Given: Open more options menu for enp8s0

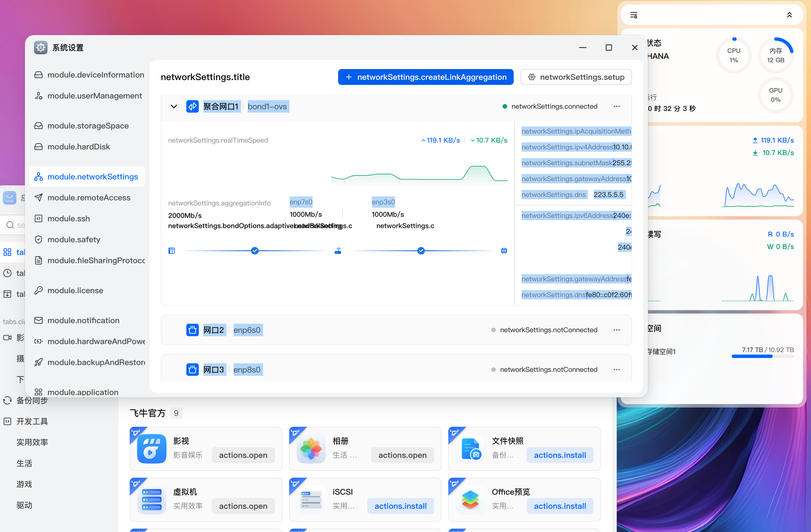Looking at the screenshot, I should click(x=616, y=369).
